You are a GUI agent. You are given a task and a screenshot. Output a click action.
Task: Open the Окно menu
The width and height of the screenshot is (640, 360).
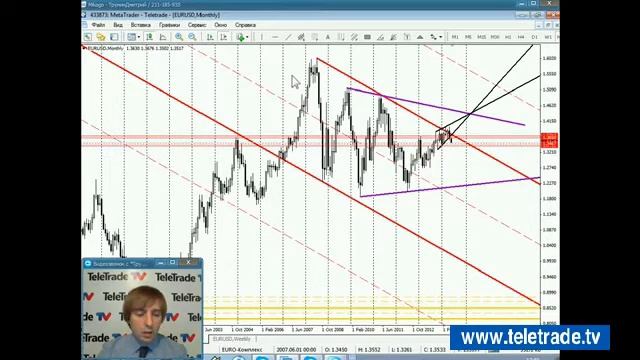220,25
